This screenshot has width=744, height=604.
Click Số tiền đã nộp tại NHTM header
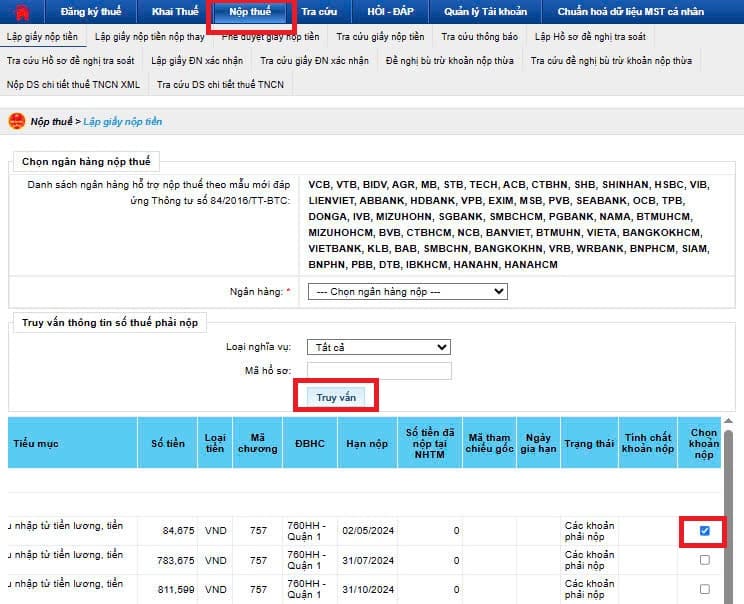429,443
